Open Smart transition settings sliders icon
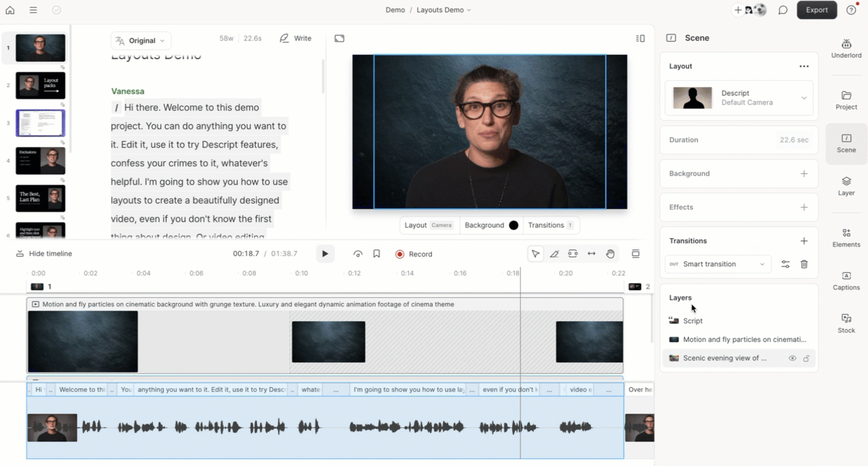This screenshot has height=466, width=868. [786, 264]
